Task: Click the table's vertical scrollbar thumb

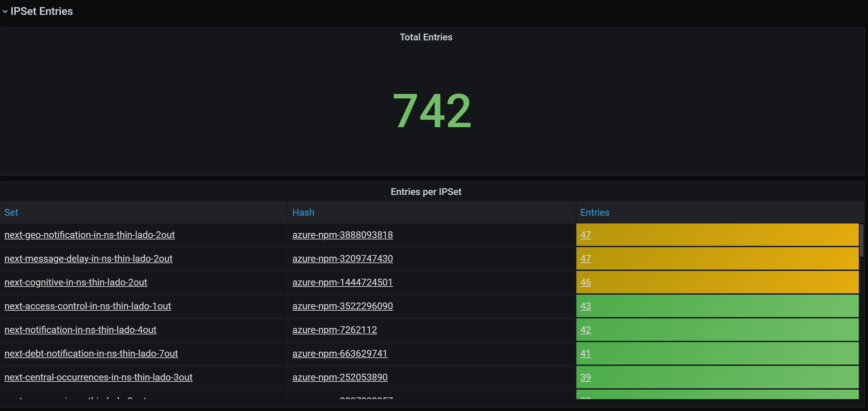Action: (861, 240)
